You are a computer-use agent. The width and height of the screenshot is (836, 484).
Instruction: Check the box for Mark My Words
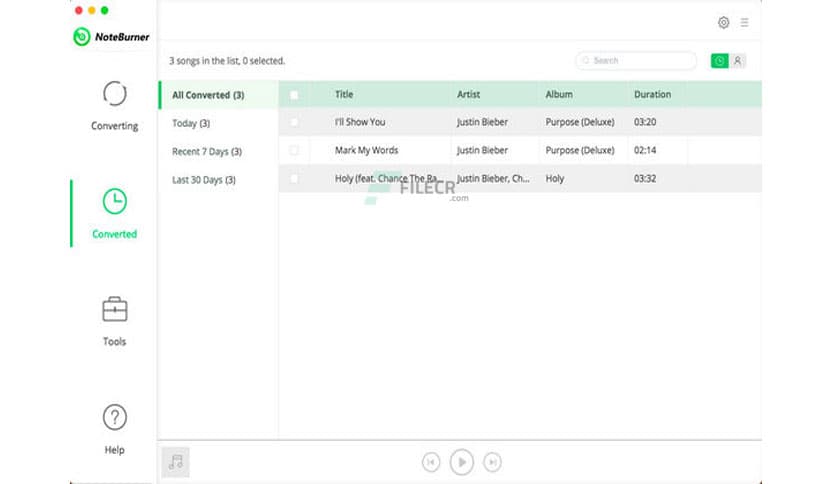click(x=294, y=150)
